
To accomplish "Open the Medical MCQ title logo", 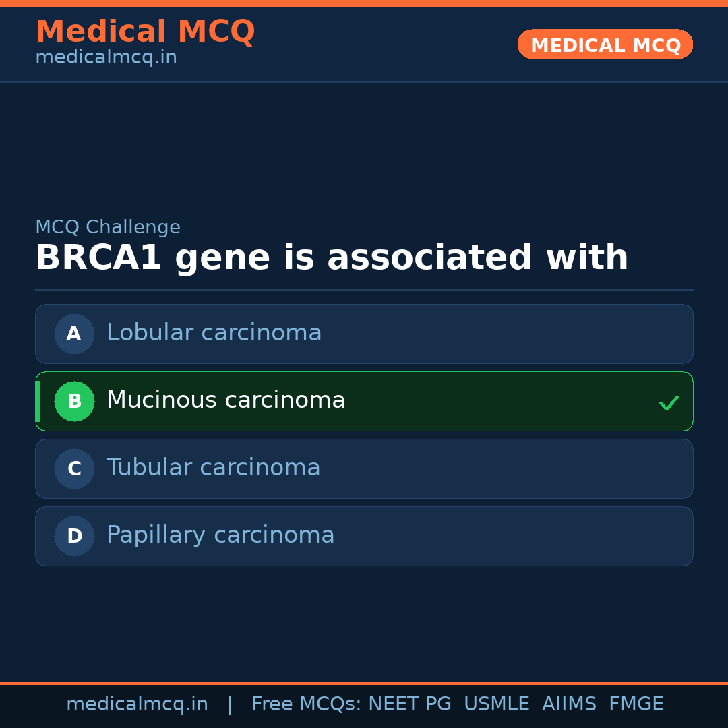I will tap(145, 32).
